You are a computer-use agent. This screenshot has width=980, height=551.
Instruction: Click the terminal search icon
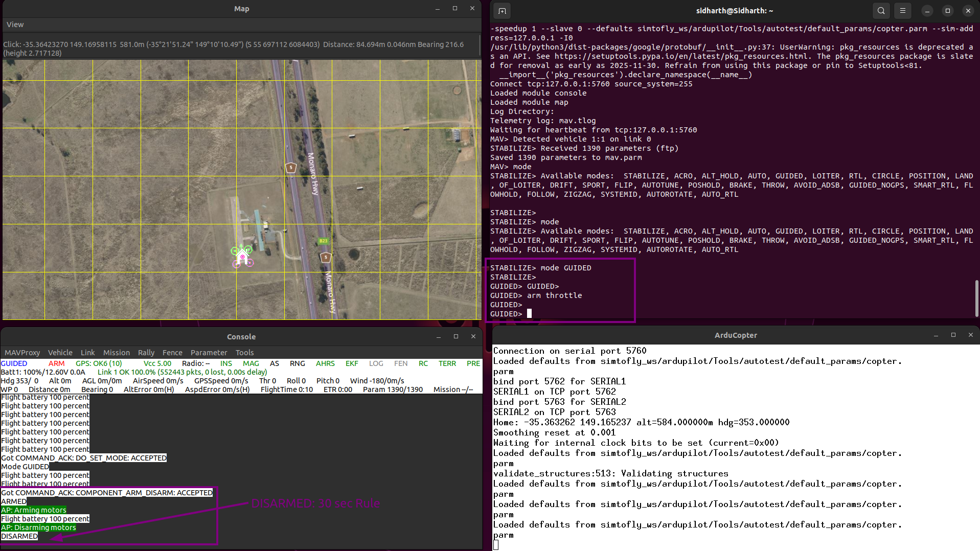pyautogui.click(x=881, y=11)
